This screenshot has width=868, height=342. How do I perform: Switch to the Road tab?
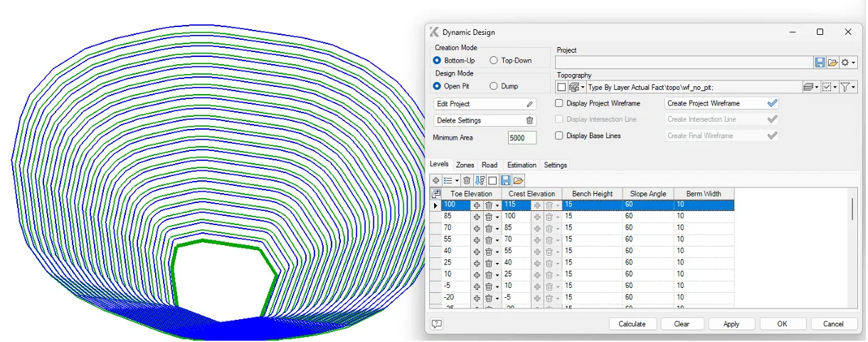tap(489, 165)
